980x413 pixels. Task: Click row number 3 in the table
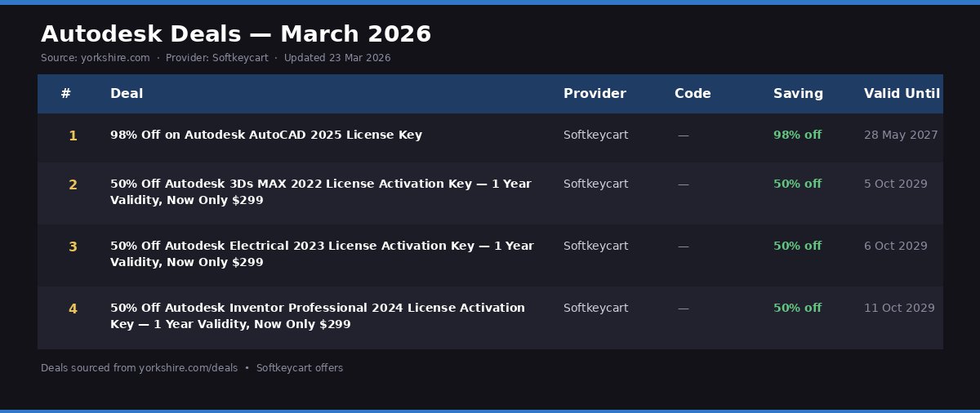coord(73,246)
